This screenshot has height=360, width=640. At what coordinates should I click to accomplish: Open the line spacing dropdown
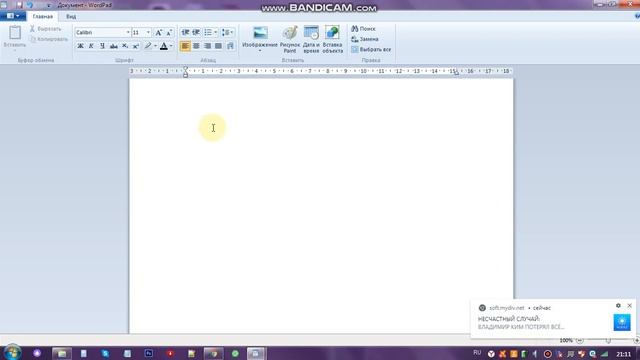[x=227, y=32]
